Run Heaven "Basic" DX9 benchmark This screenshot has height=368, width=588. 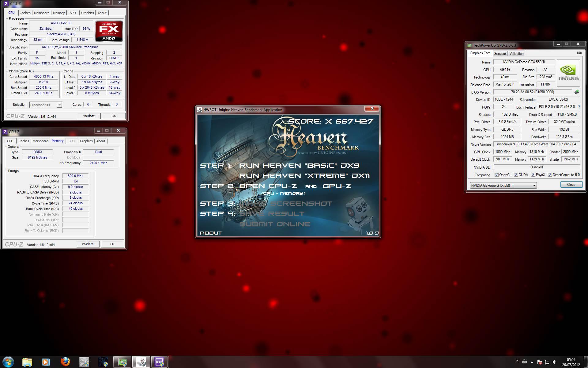pyautogui.click(x=299, y=166)
